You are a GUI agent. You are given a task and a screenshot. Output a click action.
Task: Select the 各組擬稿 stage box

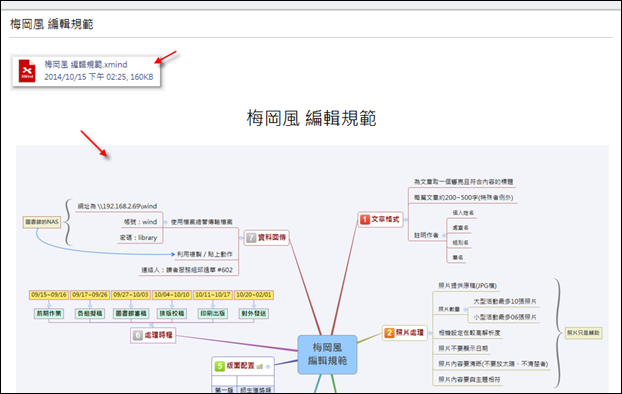coord(90,313)
